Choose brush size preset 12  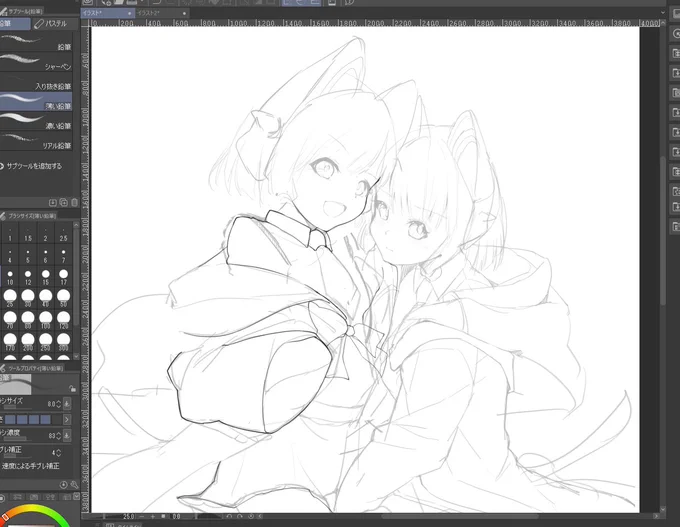[28, 277]
